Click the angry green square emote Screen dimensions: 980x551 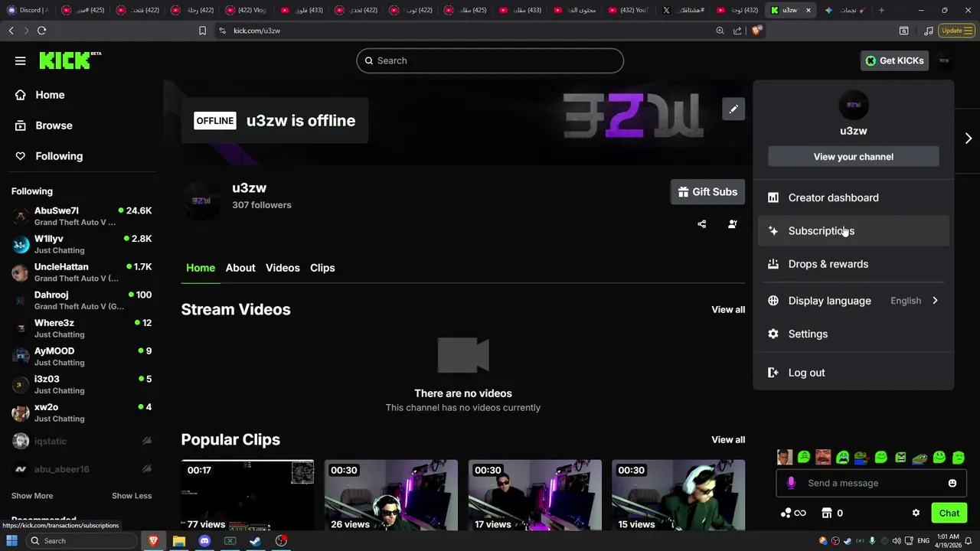[900, 458]
